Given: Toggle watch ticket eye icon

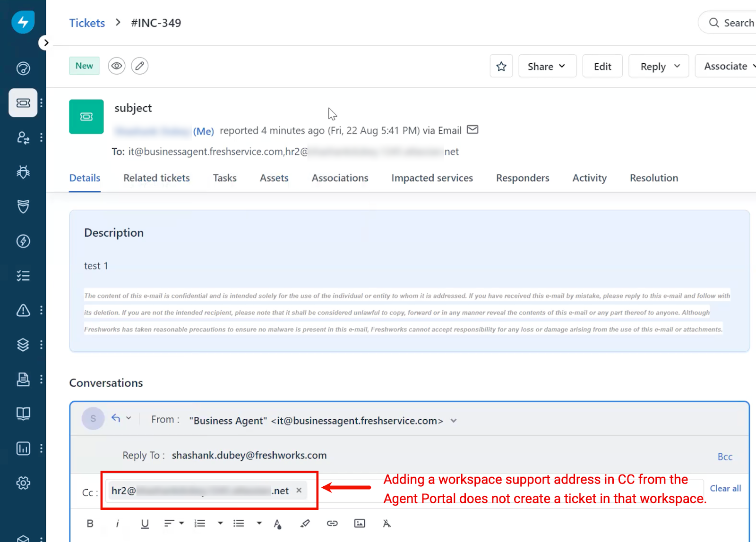Looking at the screenshot, I should pyautogui.click(x=117, y=66).
